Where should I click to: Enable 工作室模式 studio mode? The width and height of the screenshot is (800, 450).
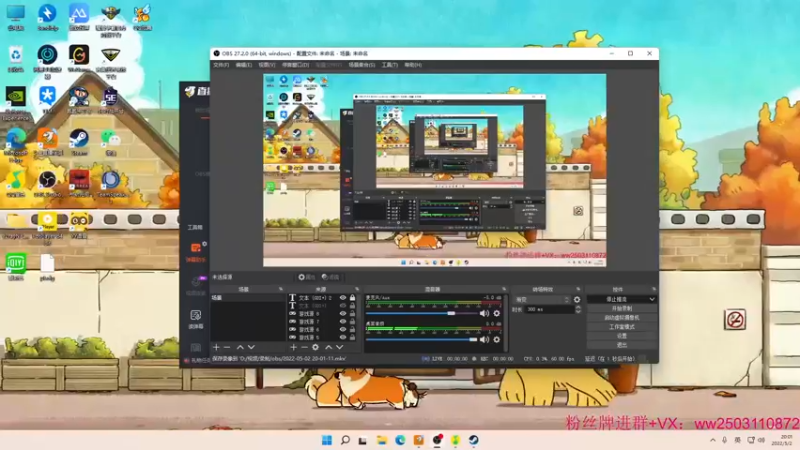point(621,327)
